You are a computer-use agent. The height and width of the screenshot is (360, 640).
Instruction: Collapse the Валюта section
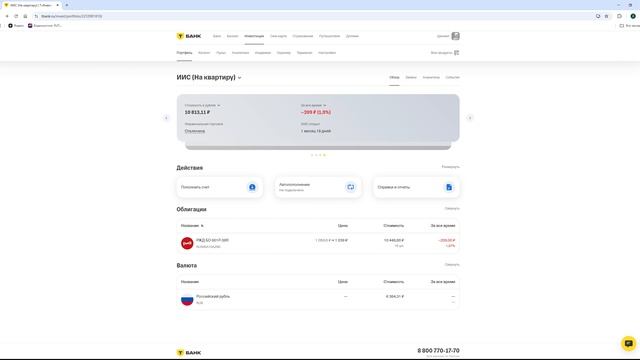[x=452, y=265]
